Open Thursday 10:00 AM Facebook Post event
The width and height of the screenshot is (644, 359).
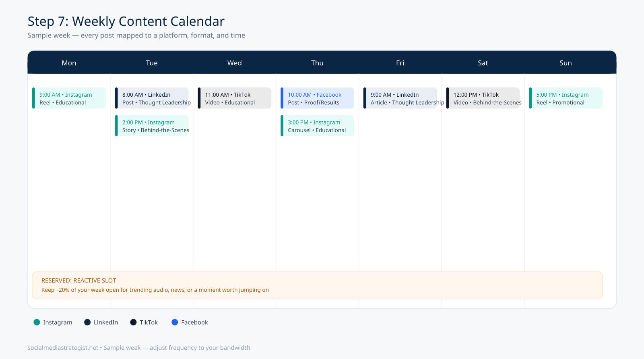pos(317,98)
